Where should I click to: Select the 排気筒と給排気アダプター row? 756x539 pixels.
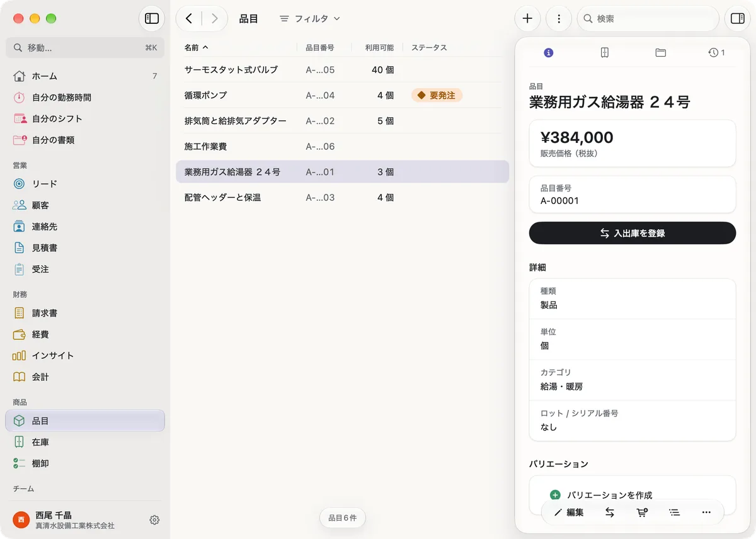pos(342,121)
